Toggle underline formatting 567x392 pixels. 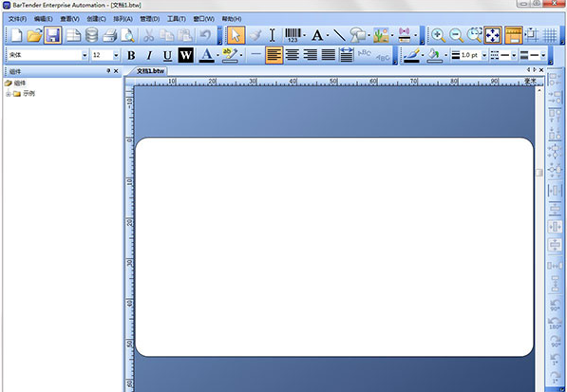tap(167, 55)
